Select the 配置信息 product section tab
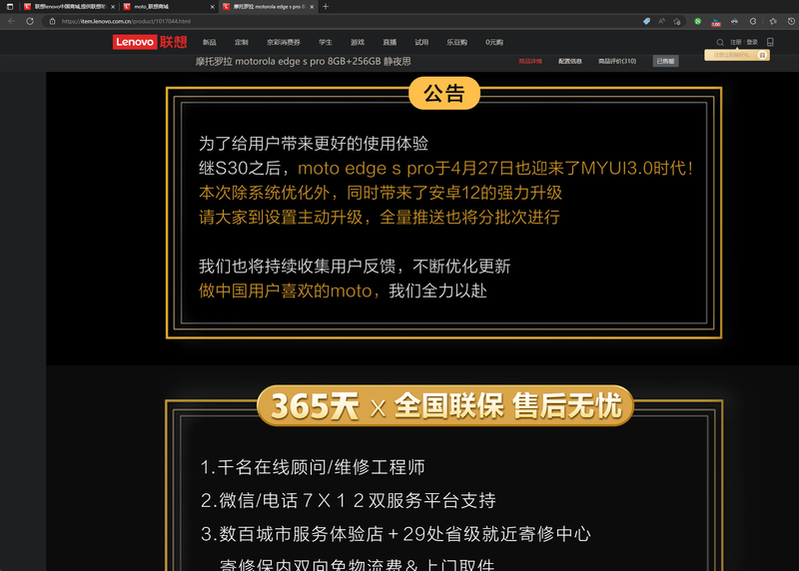 click(570, 61)
